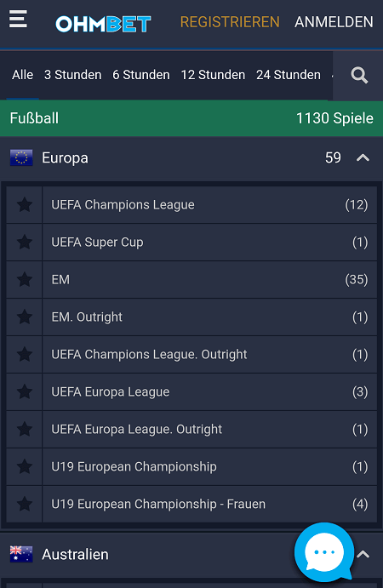Viewport: 383px width, 588px height.
Task: Favorite UEFA Champions League with star
Action: coord(25,205)
